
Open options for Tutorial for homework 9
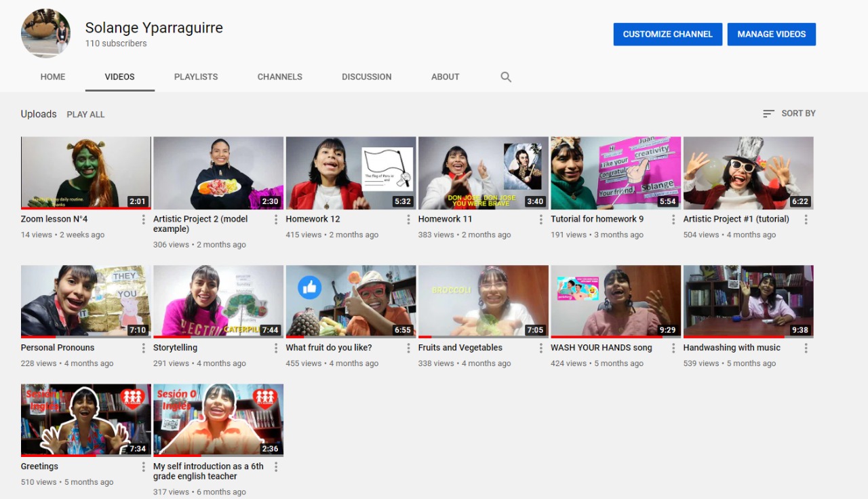pos(673,220)
